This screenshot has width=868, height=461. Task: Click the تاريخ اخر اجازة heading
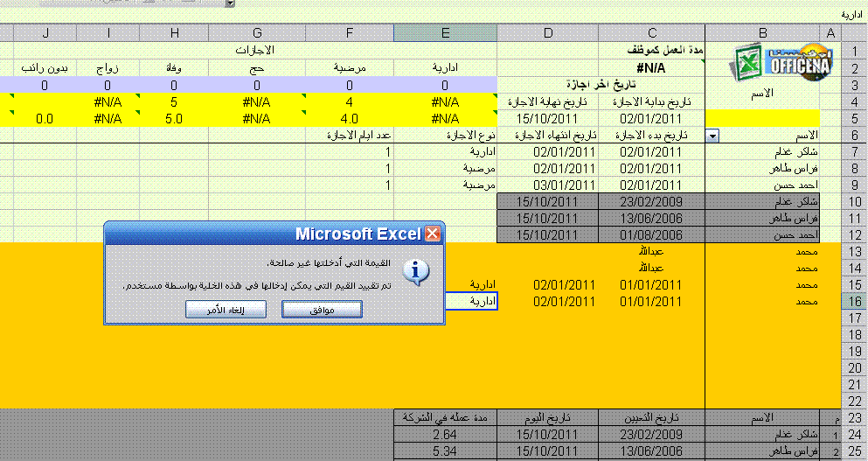pos(601,85)
